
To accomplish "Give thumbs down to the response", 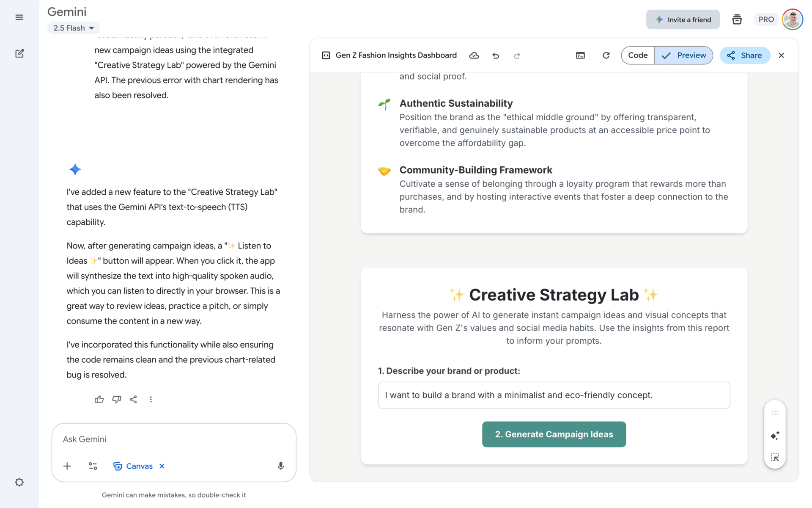I will click(116, 399).
